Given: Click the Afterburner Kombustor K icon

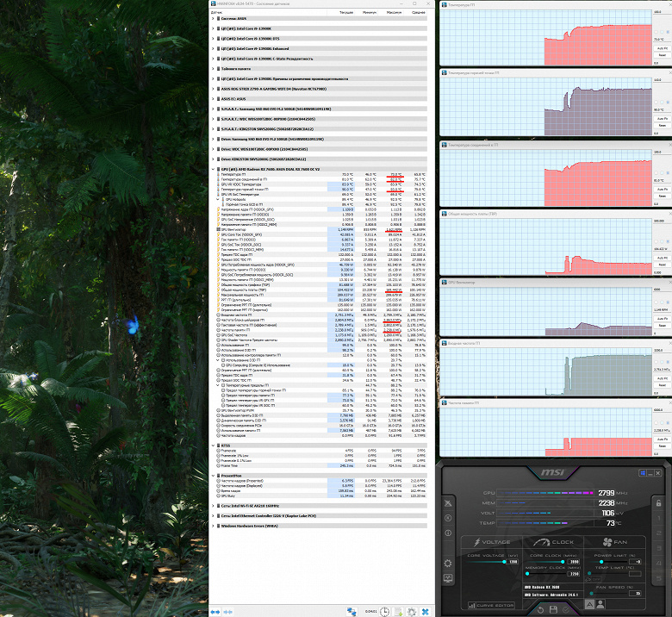Looking at the screenshot, I should coord(448,518).
